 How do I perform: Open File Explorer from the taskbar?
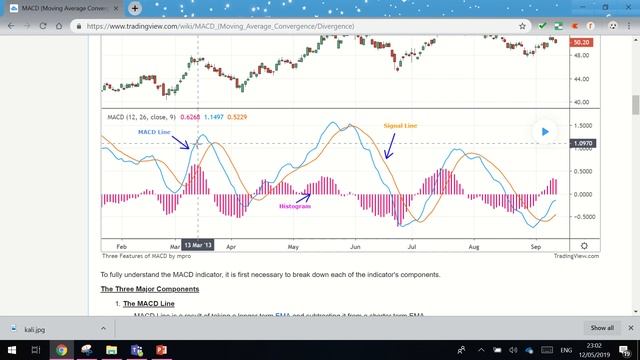pyautogui.click(x=111, y=350)
